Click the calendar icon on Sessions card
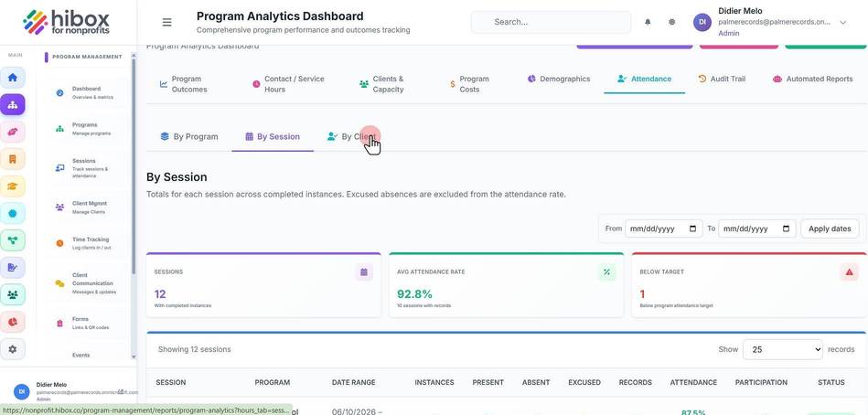868x415 pixels. click(x=364, y=271)
